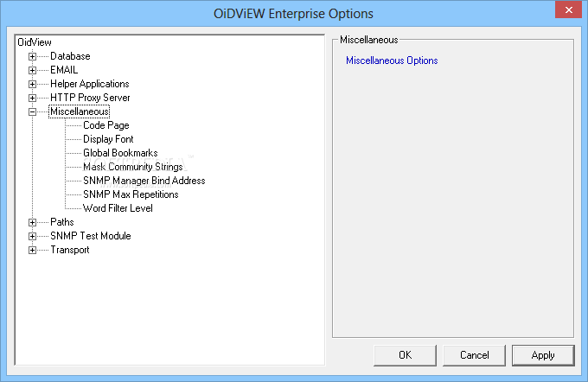This screenshot has width=588, height=382.
Task: Select SNMP Test Module in tree
Action: pyautogui.click(x=91, y=236)
